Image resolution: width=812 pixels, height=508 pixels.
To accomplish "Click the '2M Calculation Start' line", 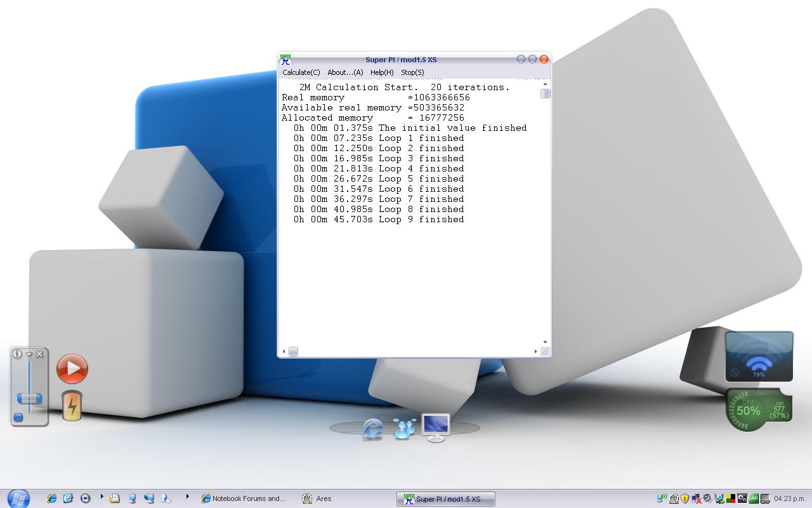I will [x=405, y=87].
